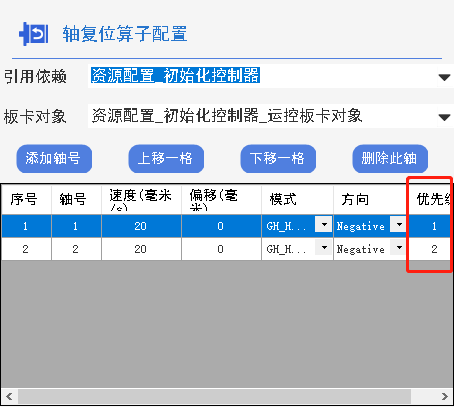Open the 板卡对象 dropdown arrow
This screenshot has height=407, width=454.
[444, 117]
